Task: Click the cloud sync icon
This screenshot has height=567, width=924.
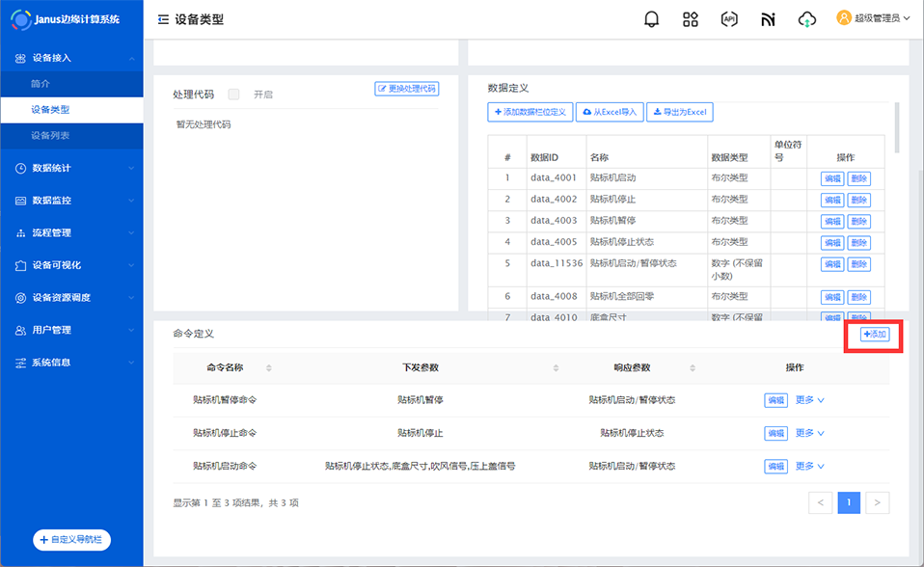Action: (807, 19)
